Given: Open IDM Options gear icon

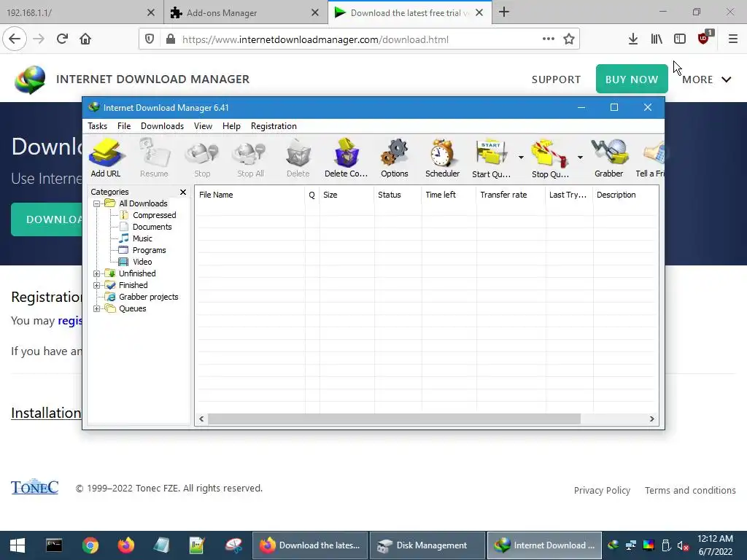Looking at the screenshot, I should coord(395,158).
